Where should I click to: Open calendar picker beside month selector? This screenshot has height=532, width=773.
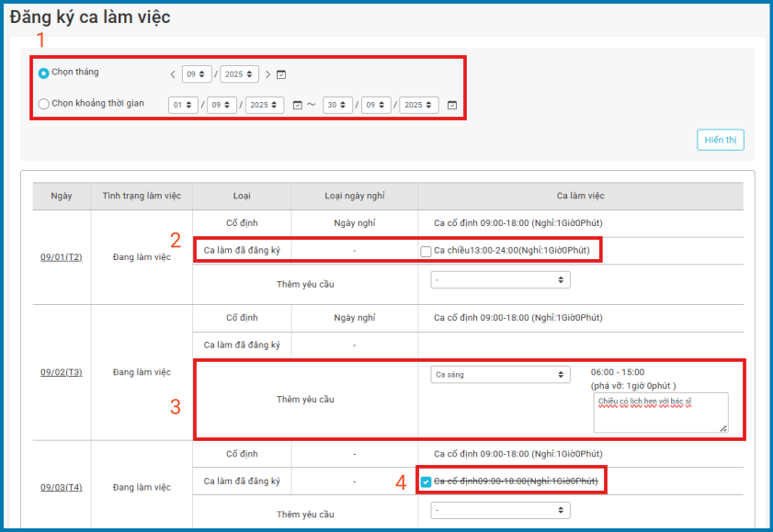pos(281,74)
